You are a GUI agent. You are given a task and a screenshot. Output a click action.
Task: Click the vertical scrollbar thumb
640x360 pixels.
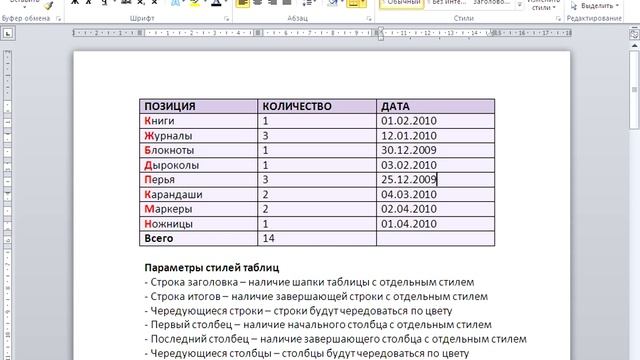tap(634, 90)
